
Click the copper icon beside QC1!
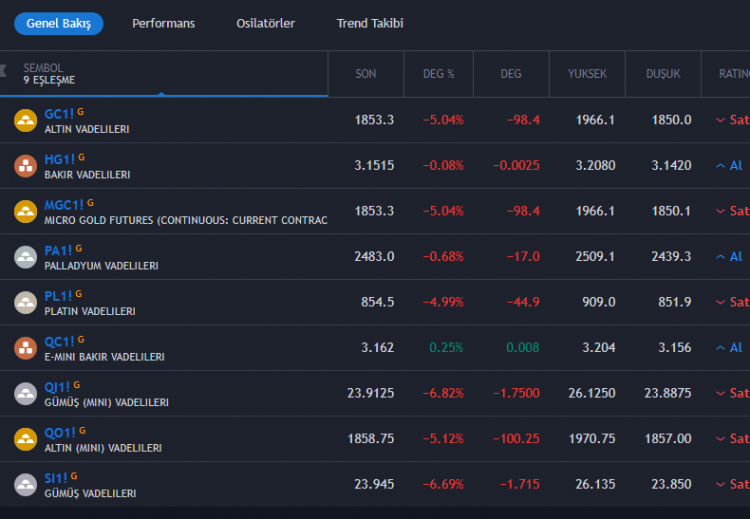coord(25,348)
